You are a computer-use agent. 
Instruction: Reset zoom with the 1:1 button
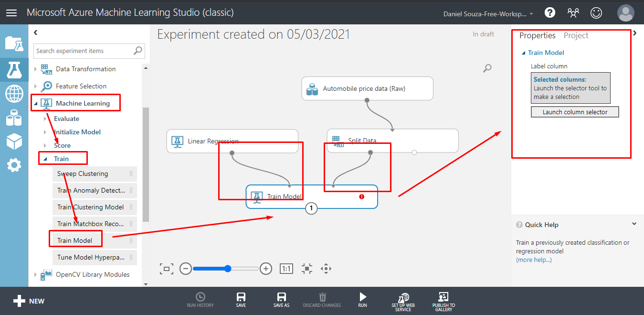click(286, 269)
